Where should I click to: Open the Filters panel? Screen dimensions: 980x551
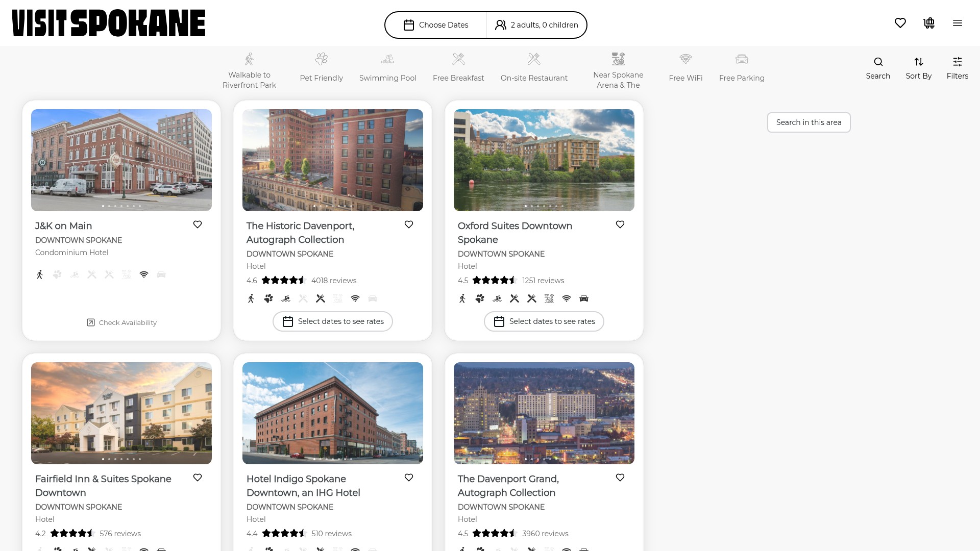click(x=957, y=68)
